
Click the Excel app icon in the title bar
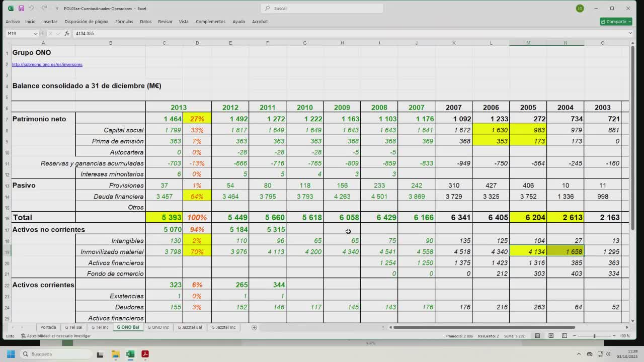tap(10, 8)
